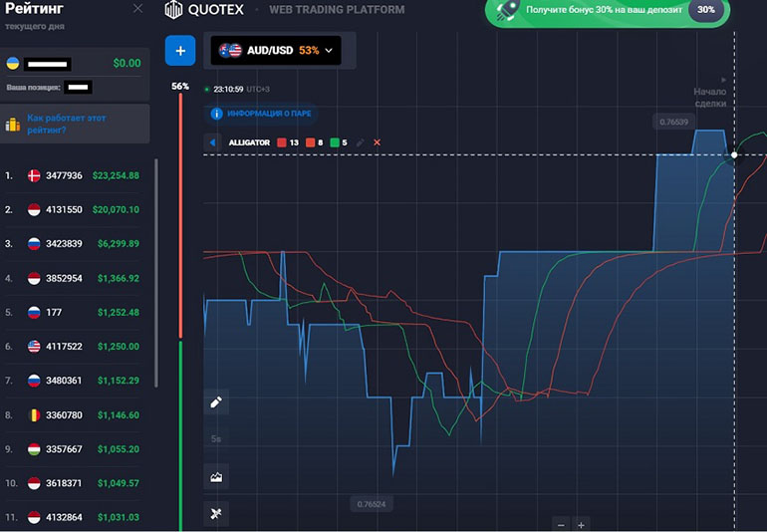Click the trophy podium icon

pos(13,125)
